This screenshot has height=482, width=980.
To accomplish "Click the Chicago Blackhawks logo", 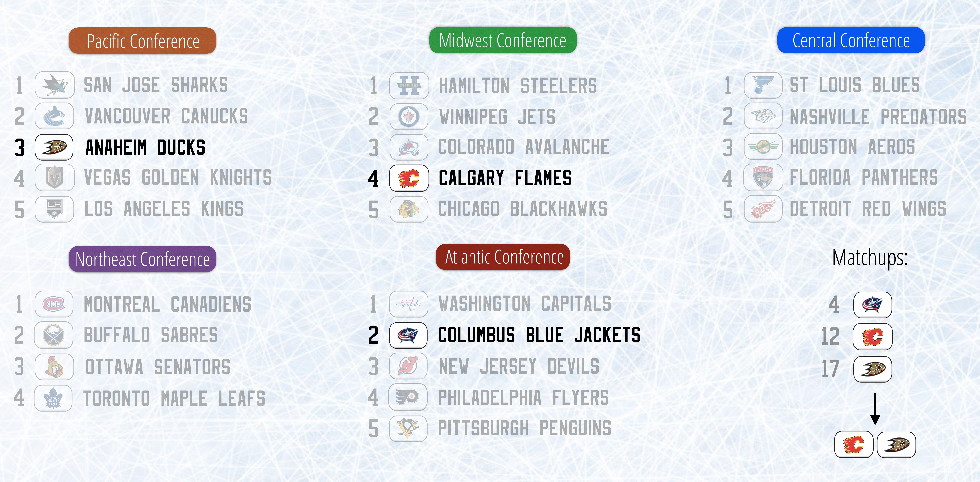I will pos(409,209).
